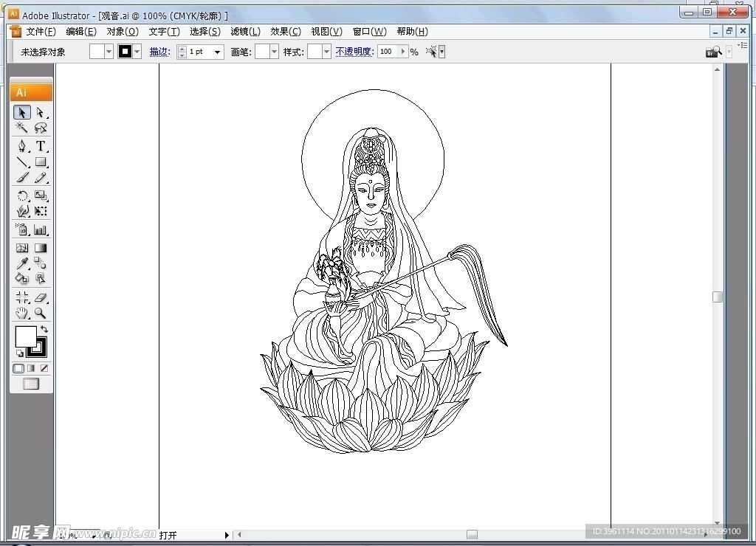This screenshot has width=756, height=546.
Task: Open the 对象(O) menu
Action: pyautogui.click(x=123, y=31)
